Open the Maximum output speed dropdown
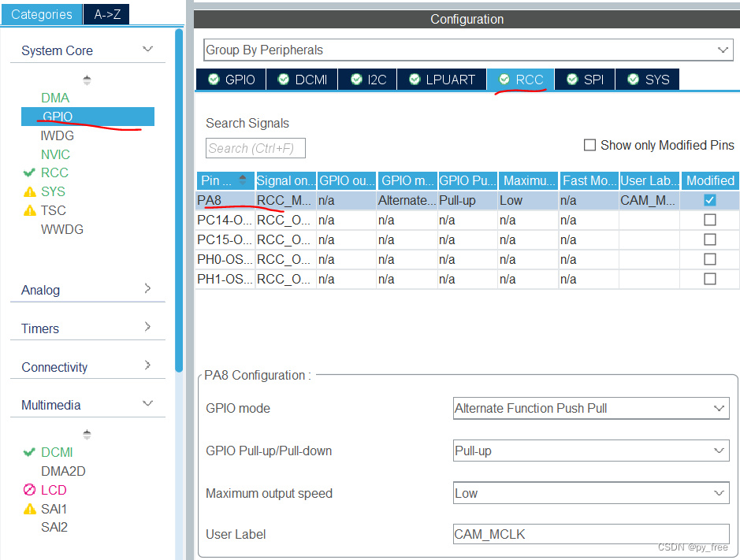The width and height of the screenshot is (740, 560). coord(591,493)
